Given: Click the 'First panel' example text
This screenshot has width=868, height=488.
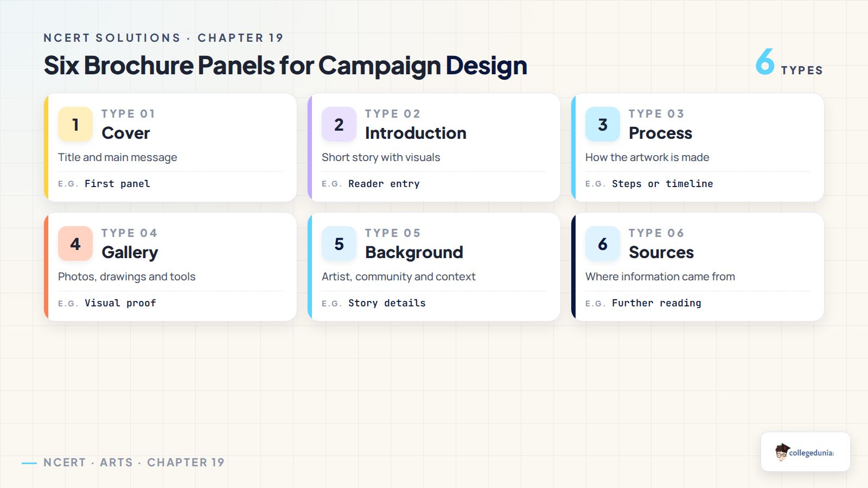Looking at the screenshot, I should pyautogui.click(x=117, y=184).
